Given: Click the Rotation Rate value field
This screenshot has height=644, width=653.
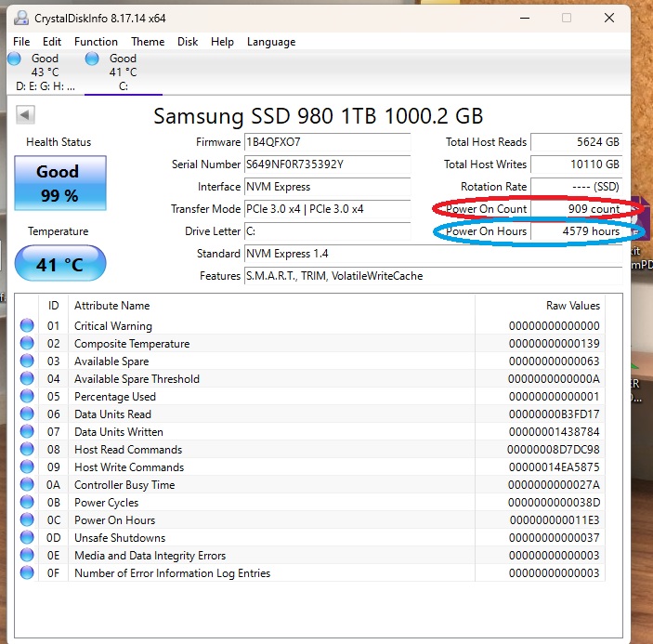Looking at the screenshot, I should (577, 187).
